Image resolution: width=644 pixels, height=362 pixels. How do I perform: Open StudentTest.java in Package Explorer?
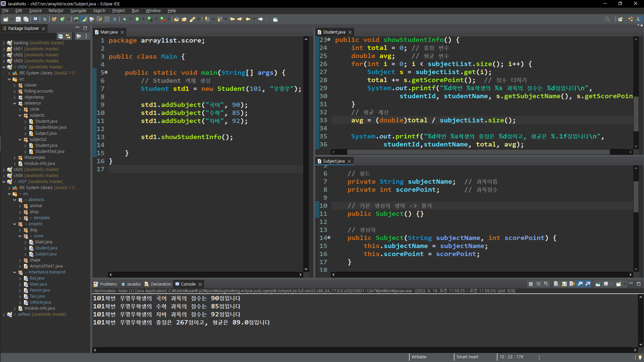coord(50,152)
